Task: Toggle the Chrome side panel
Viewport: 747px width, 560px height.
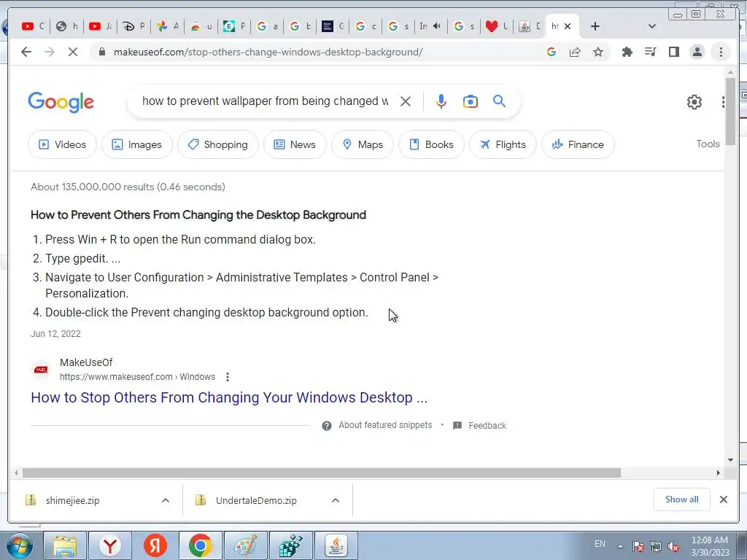Action: (x=673, y=52)
